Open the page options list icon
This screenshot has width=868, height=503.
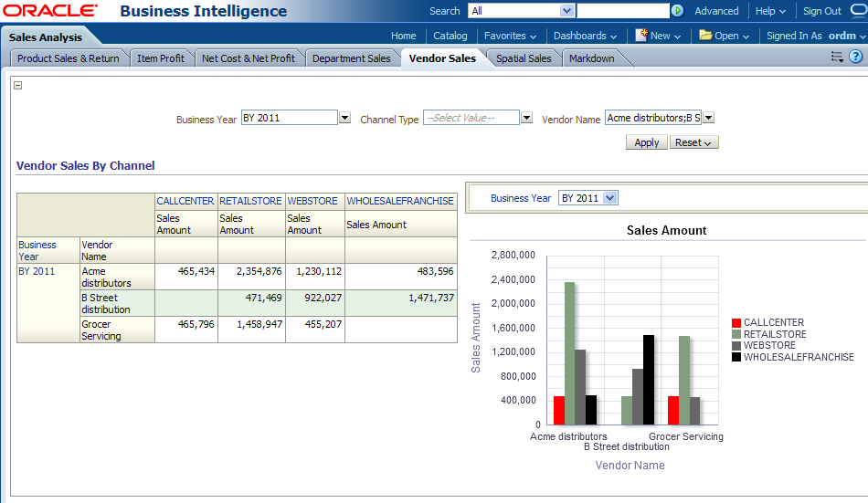(837, 57)
